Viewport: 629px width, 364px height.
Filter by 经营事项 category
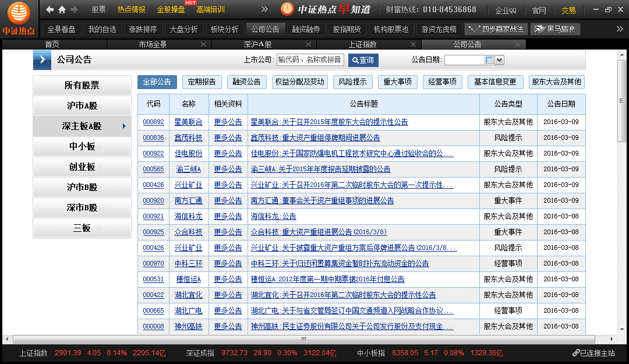443,82
